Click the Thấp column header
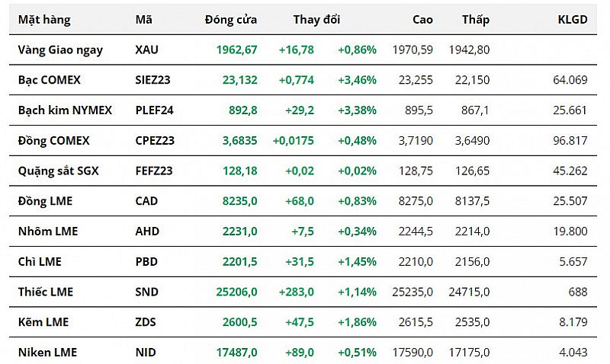 [x=476, y=20]
